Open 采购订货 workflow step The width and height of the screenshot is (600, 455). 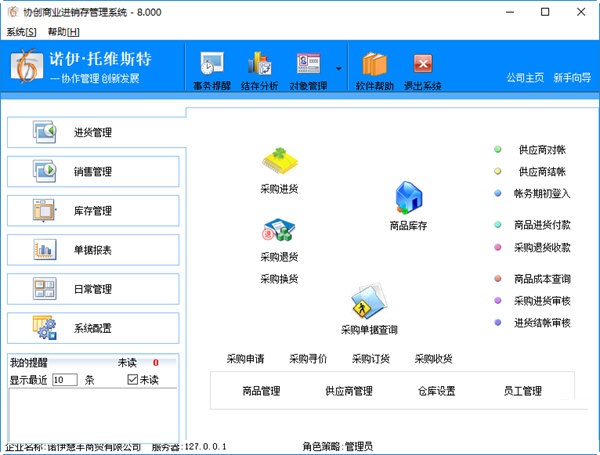371,359
